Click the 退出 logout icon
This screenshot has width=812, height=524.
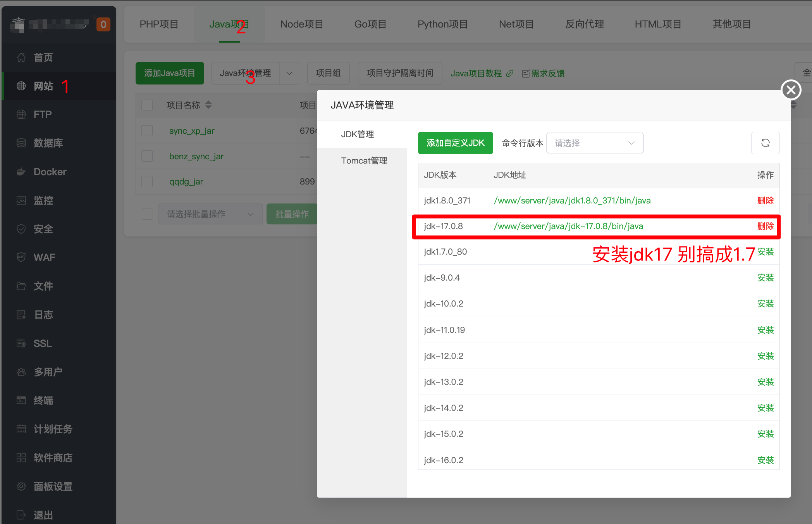[x=21, y=515]
